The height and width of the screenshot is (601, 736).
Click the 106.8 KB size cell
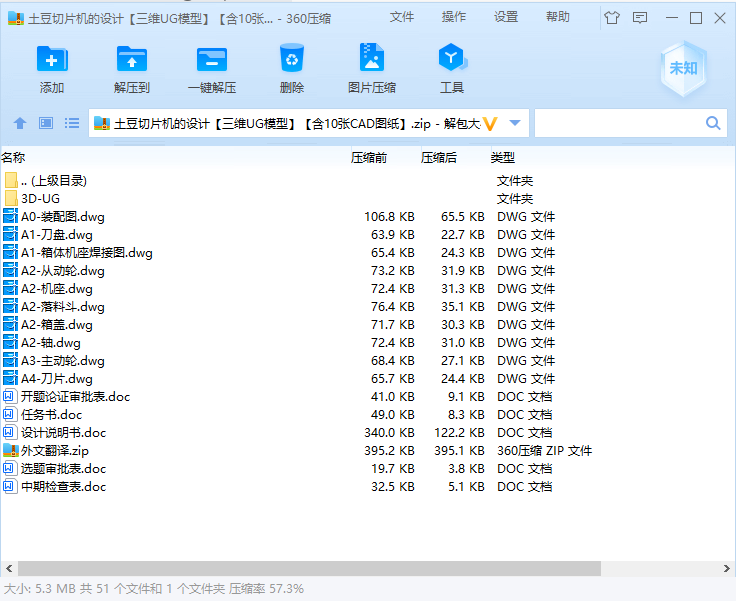[389, 216]
